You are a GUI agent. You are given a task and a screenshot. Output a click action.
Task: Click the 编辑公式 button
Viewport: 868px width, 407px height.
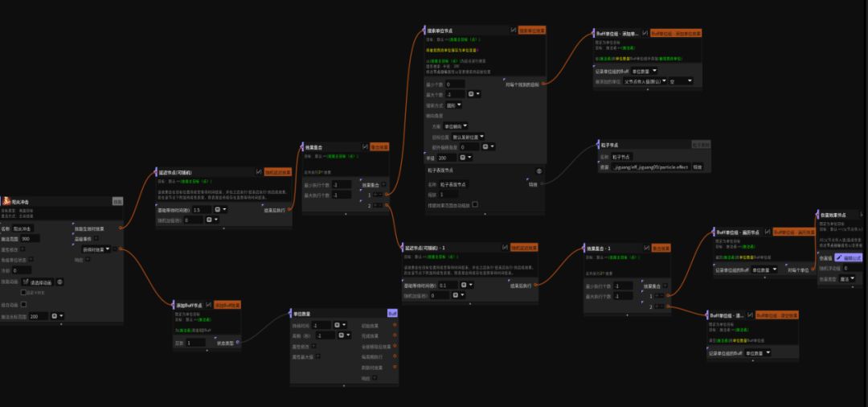(848, 257)
